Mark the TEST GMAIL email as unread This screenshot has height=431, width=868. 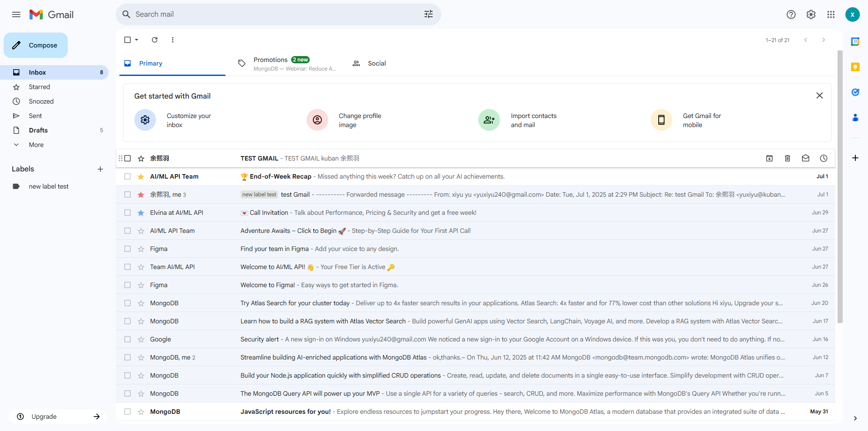[x=806, y=158]
